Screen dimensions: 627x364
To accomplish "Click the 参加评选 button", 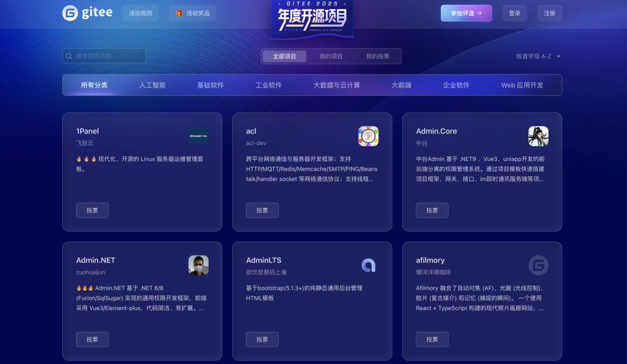I will click(466, 13).
